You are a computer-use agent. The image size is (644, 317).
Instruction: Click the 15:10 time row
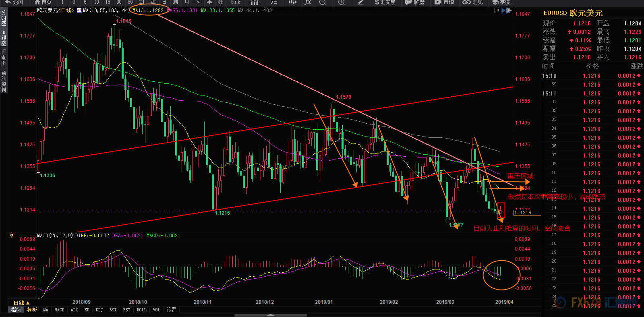[x=592, y=76]
